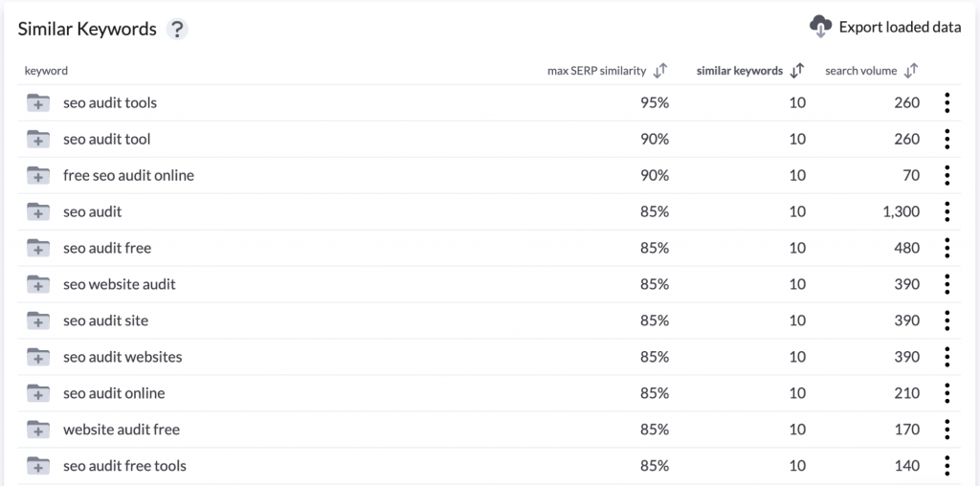The image size is (980, 486).
Task: Click the 'keyword' column header
Action: tap(46, 71)
